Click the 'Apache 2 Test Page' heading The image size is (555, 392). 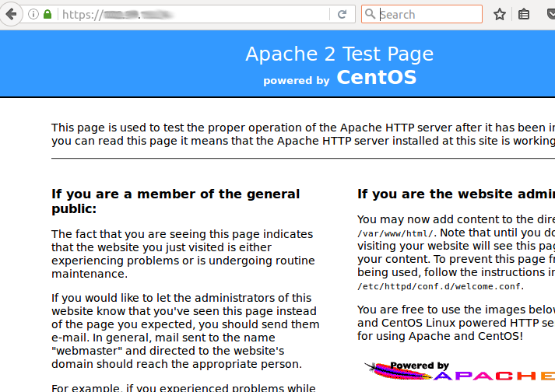tap(339, 54)
